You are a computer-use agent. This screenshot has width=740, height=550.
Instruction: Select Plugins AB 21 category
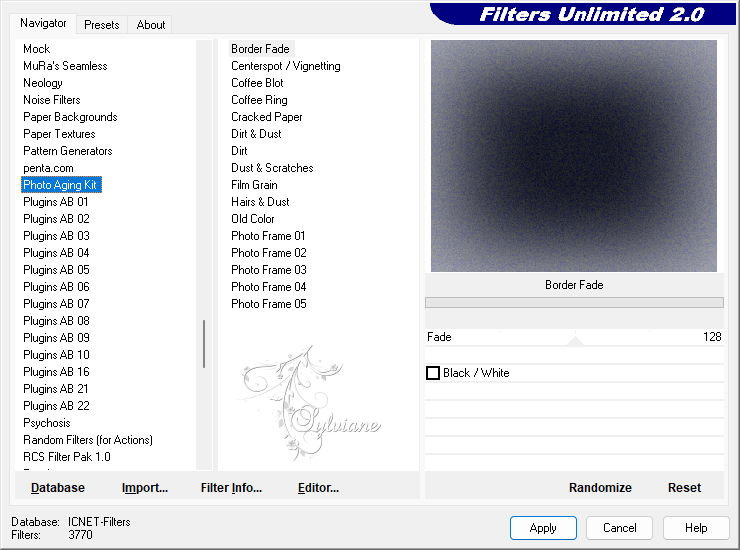56,389
